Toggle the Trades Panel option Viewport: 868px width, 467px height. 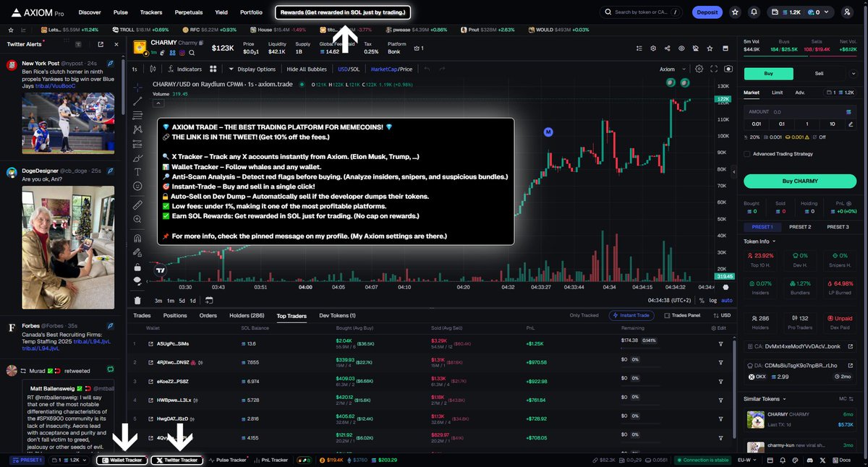point(682,315)
